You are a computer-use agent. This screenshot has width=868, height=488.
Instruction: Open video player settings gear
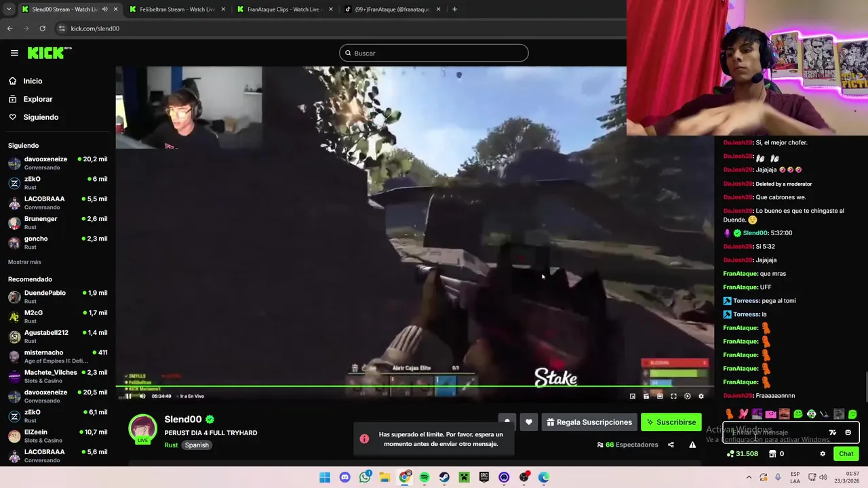701,396
